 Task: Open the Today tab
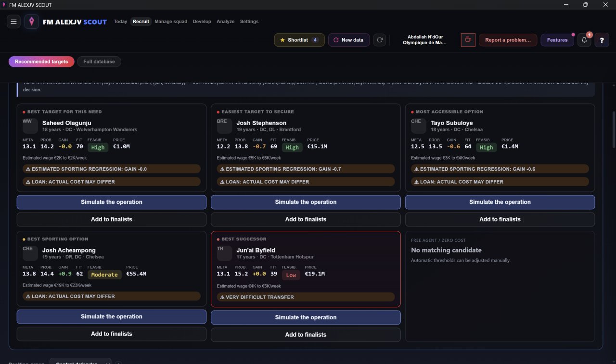pos(120,22)
